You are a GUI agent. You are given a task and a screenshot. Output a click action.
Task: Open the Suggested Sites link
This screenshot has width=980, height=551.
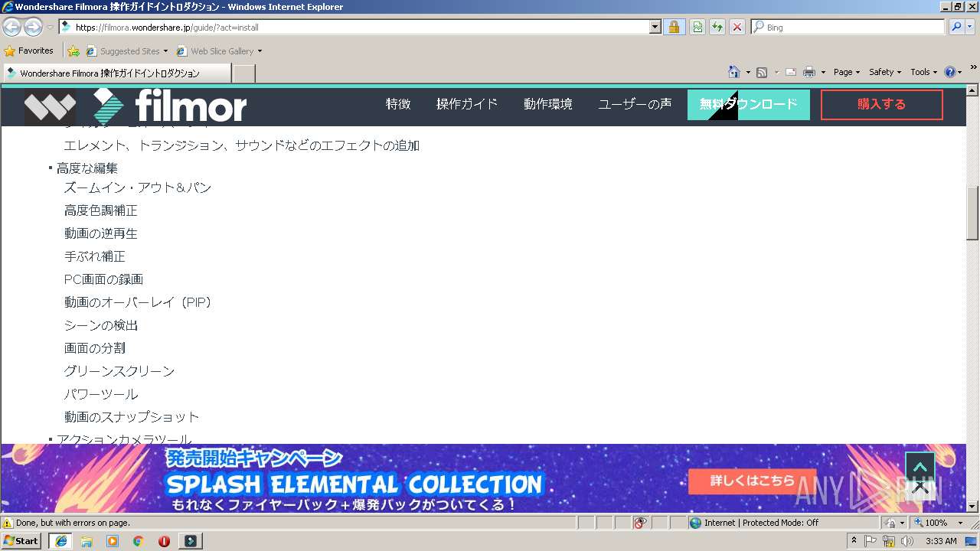pyautogui.click(x=123, y=51)
